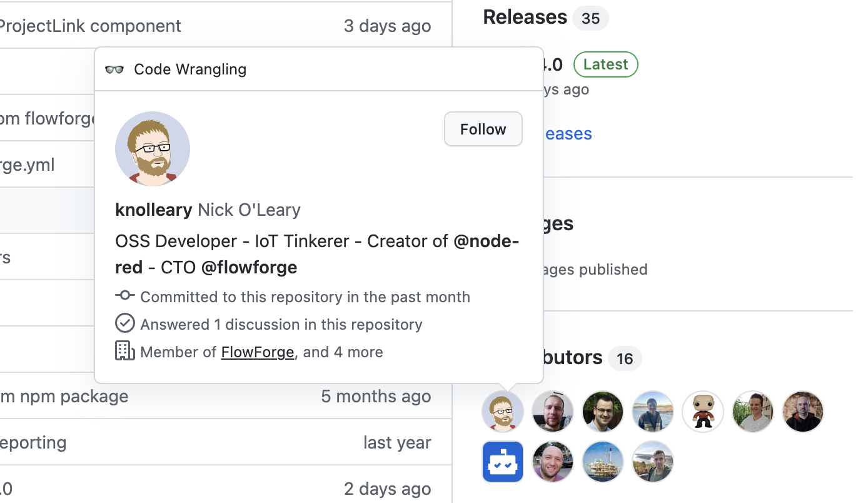Image resolution: width=868 pixels, height=503 pixels.
Task: Open the contributor avatar with the shaved head selfie
Action: pyautogui.click(x=553, y=412)
